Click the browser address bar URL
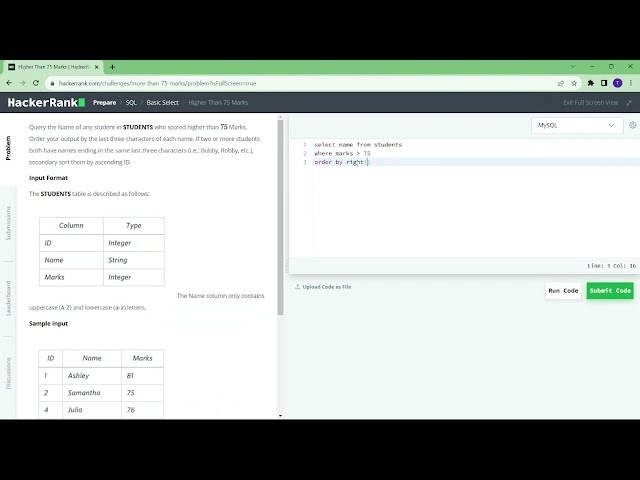This screenshot has height=480, width=640. [x=157, y=83]
